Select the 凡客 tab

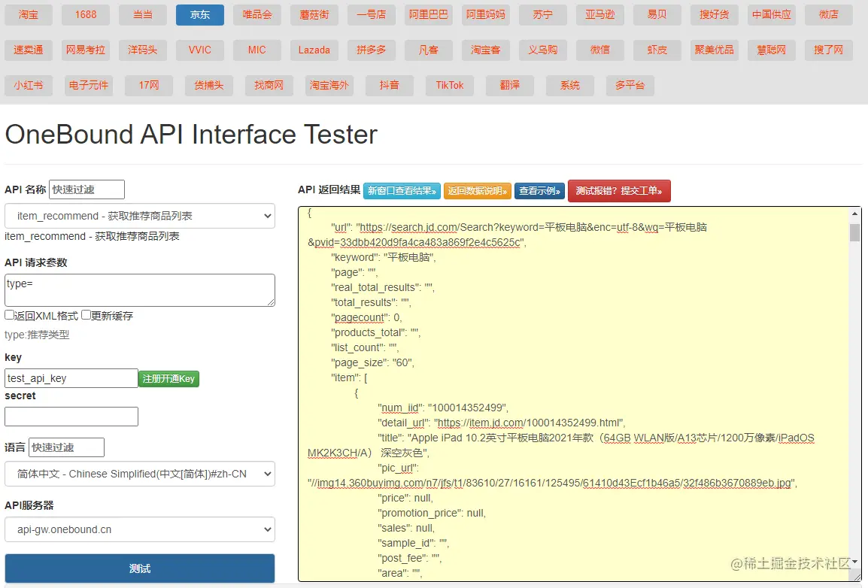coord(429,50)
